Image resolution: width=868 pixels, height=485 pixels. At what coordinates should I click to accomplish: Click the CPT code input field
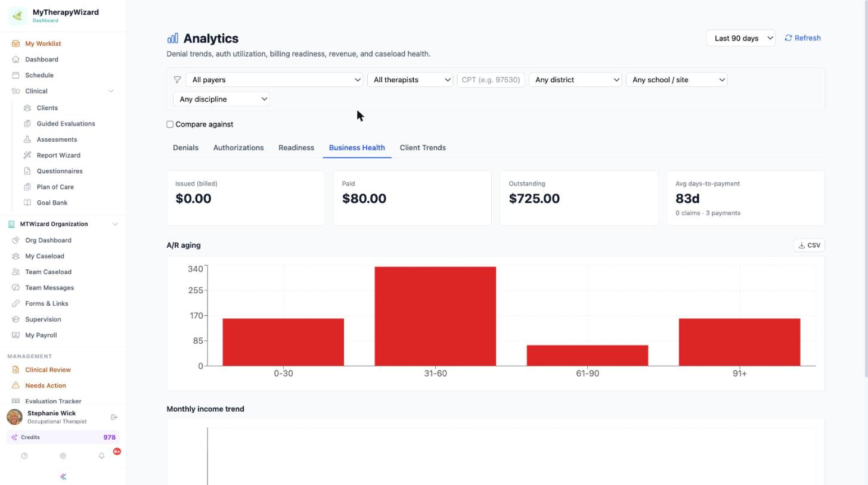click(x=491, y=80)
